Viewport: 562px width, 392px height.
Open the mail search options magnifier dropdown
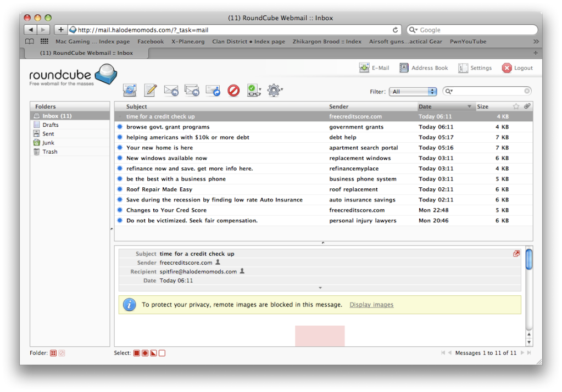[449, 91]
